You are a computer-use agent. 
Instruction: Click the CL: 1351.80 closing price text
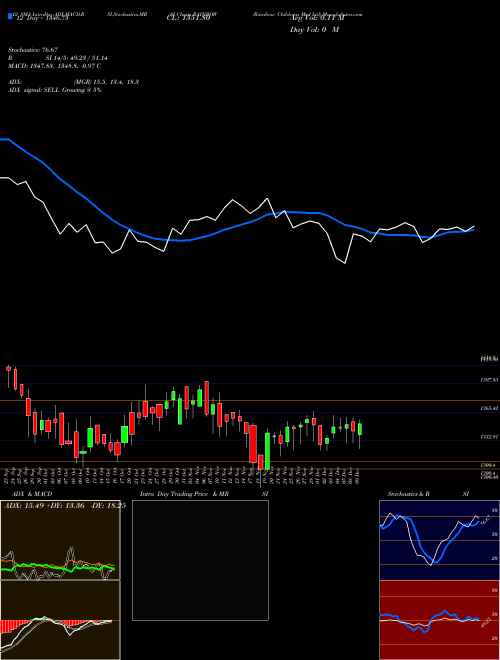point(188,18)
